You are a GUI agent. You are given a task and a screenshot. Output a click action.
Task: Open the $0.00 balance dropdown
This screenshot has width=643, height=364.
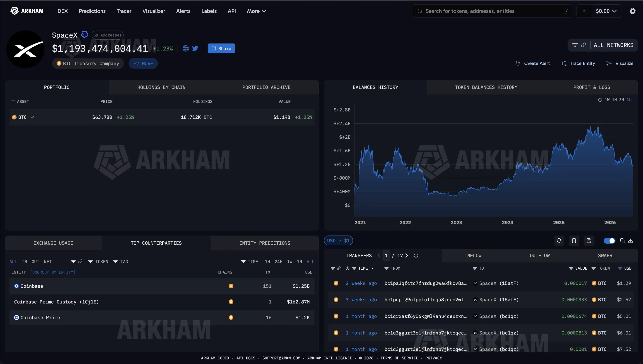pyautogui.click(x=606, y=11)
